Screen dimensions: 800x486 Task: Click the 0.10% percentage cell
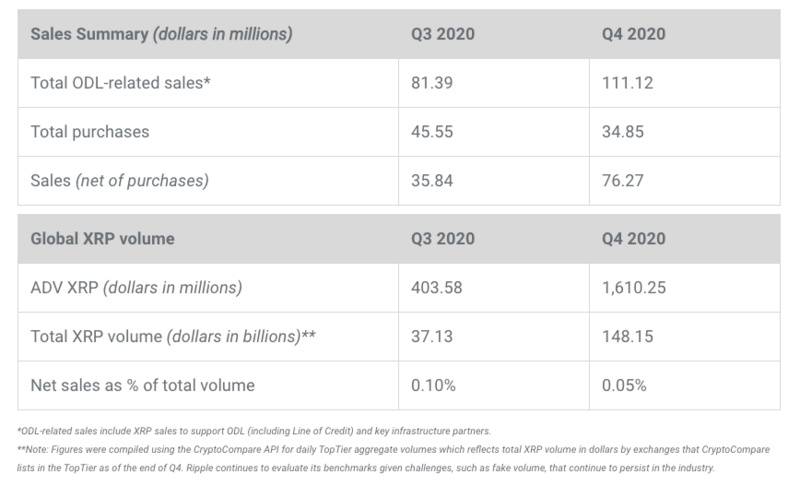click(x=434, y=385)
